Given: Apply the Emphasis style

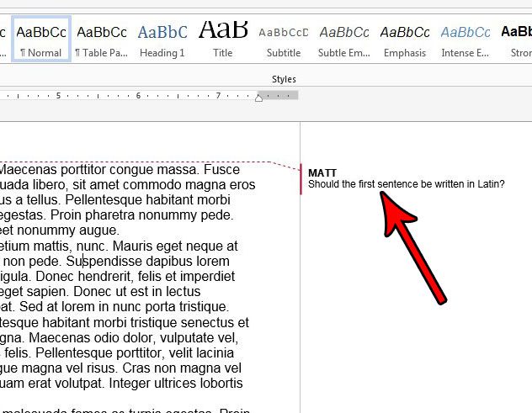Looking at the screenshot, I should click(x=404, y=39).
